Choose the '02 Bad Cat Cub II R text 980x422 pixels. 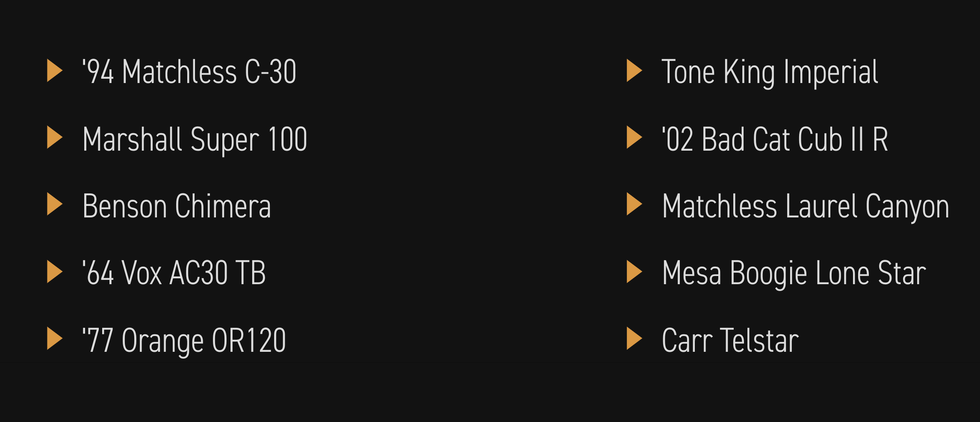pyautogui.click(x=775, y=139)
